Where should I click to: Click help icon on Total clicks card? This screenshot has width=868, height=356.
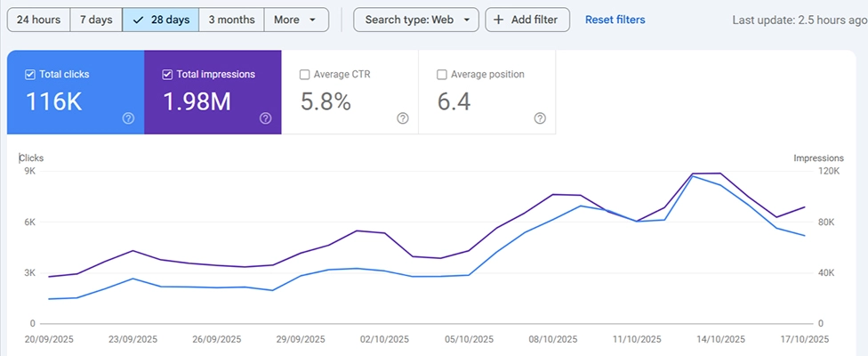coord(128,118)
